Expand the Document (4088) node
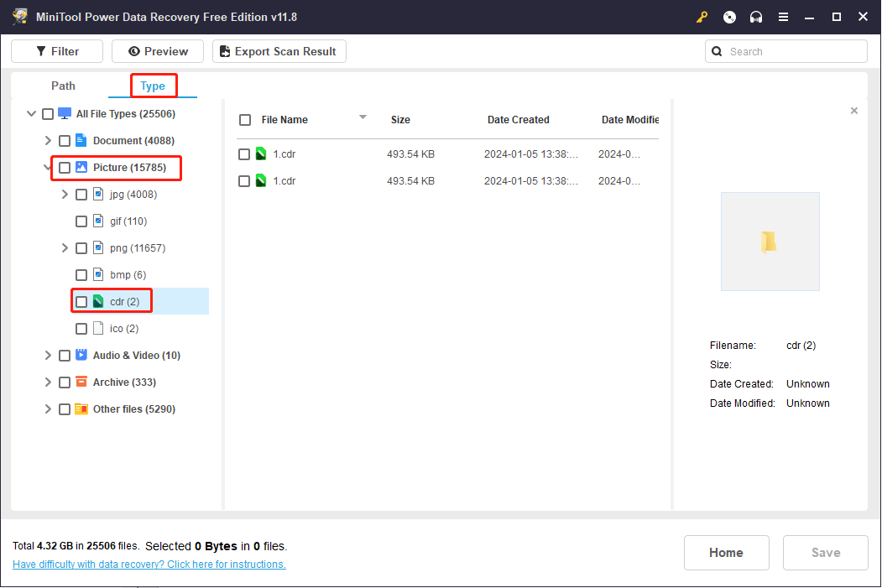This screenshot has width=882, height=588. 48,141
